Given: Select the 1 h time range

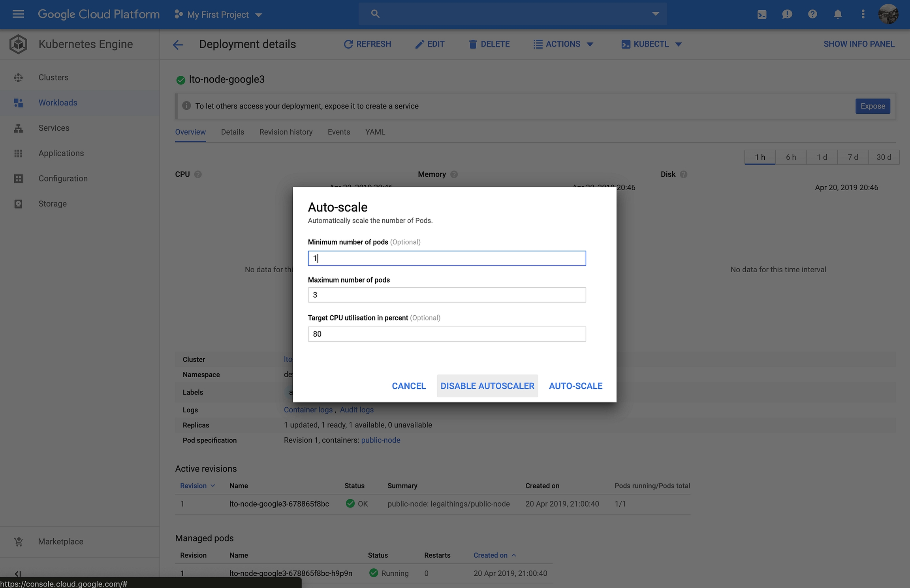Looking at the screenshot, I should [760, 157].
